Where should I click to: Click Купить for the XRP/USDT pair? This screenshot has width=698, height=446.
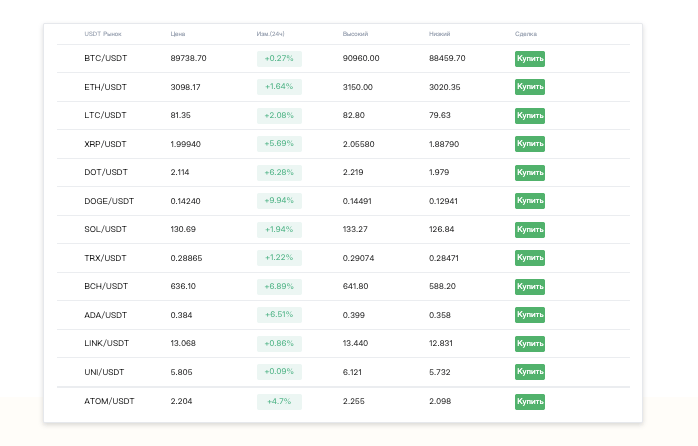tap(529, 144)
